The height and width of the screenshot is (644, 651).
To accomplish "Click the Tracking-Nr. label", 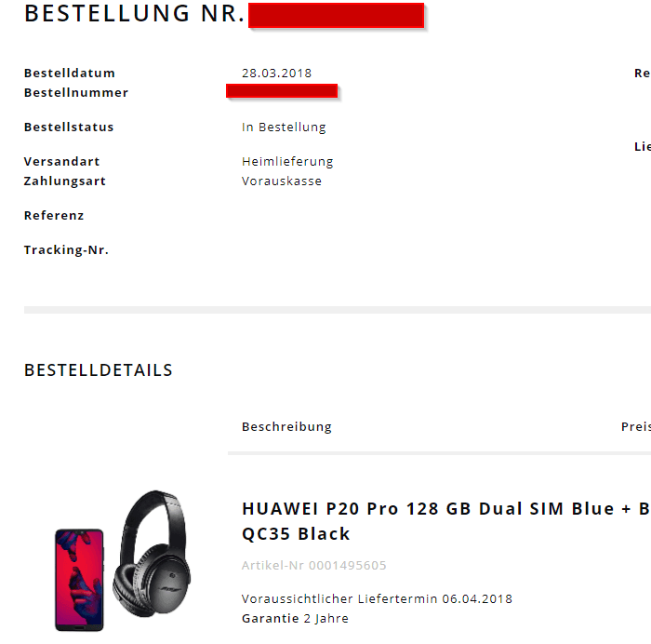I will tap(66, 249).
